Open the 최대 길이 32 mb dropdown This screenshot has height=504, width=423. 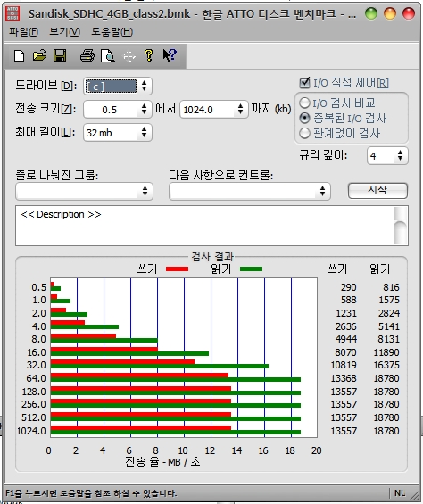tap(118, 132)
